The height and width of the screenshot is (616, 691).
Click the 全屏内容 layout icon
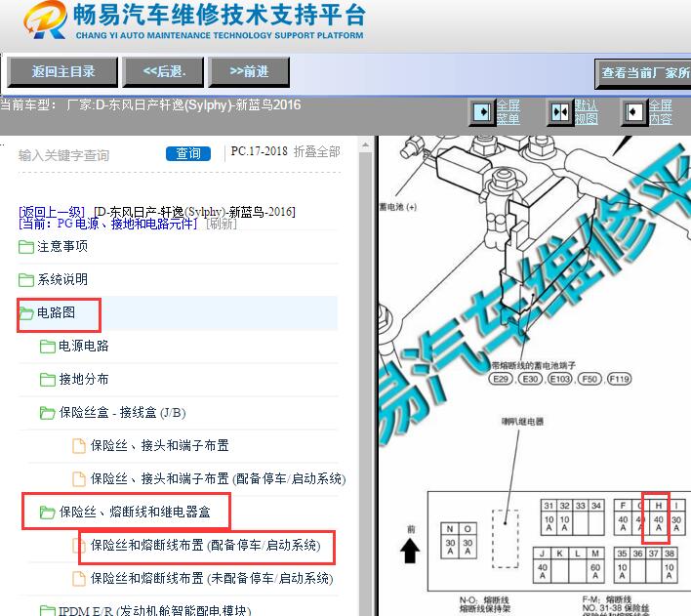(x=633, y=112)
